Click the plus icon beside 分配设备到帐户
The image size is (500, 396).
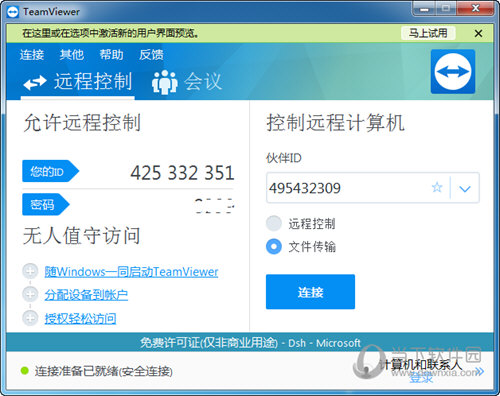(30, 294)
